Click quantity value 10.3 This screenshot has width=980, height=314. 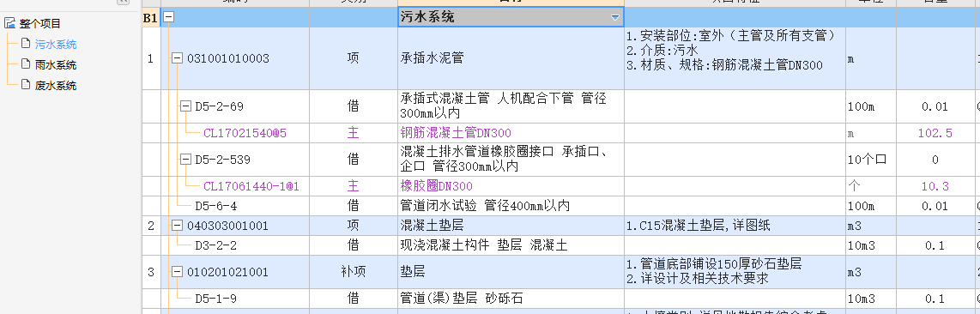point(935,186)
